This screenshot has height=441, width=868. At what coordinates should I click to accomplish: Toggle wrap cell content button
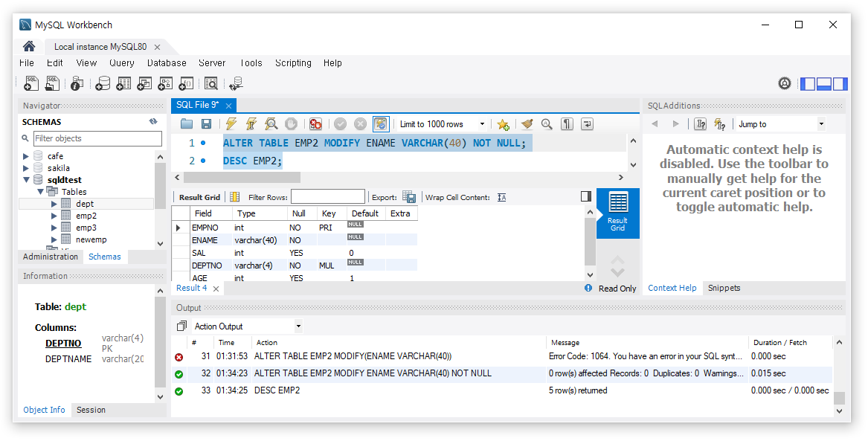pyautogui.click(x=501, y=197)
